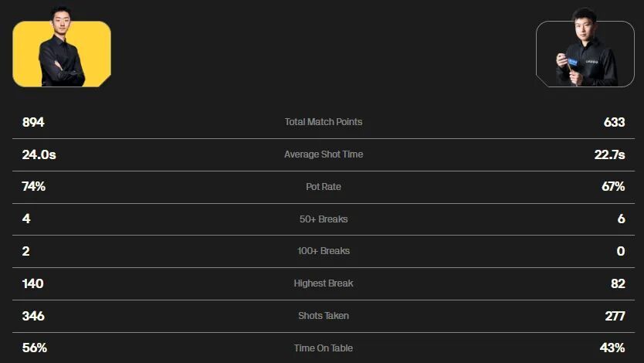644x363 pixels.
Task: Click the 67% pot rate value
Action: (x=612, y=187)
